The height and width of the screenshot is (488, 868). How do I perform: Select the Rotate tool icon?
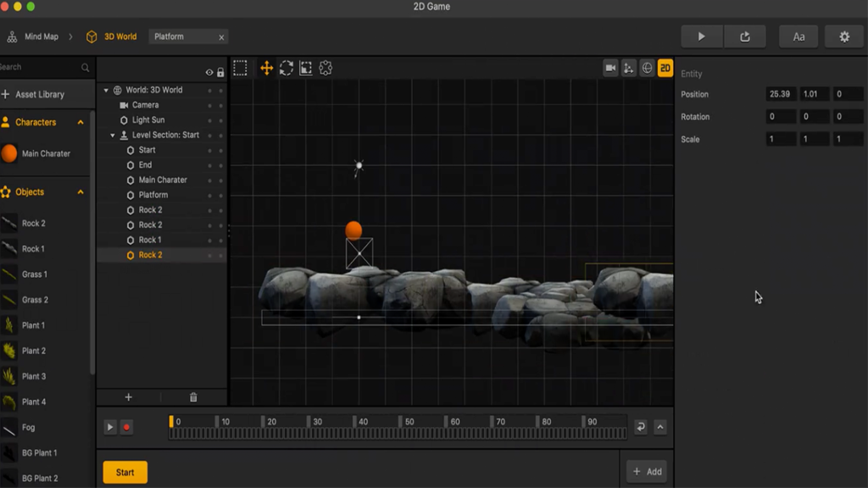coord(287,69)
